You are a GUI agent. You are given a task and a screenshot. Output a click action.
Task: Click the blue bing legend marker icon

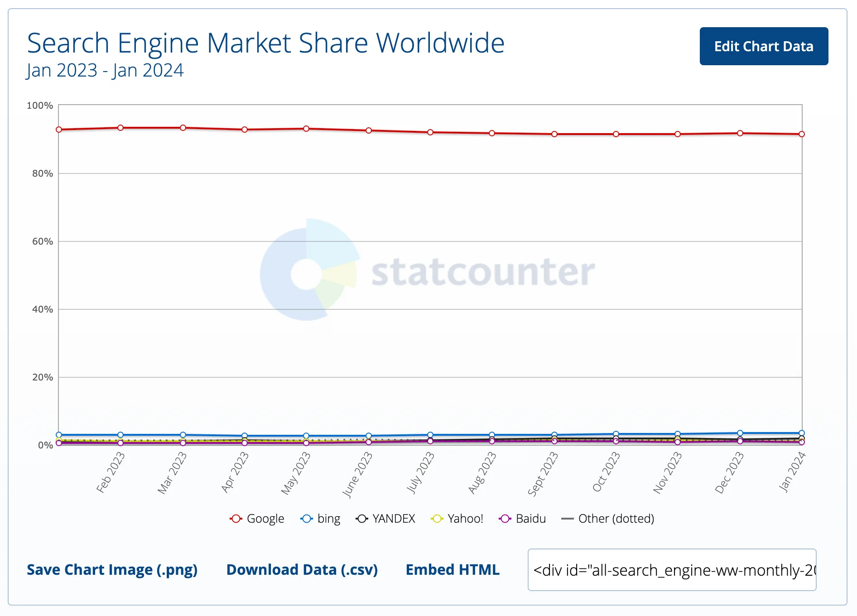(307, 519)
